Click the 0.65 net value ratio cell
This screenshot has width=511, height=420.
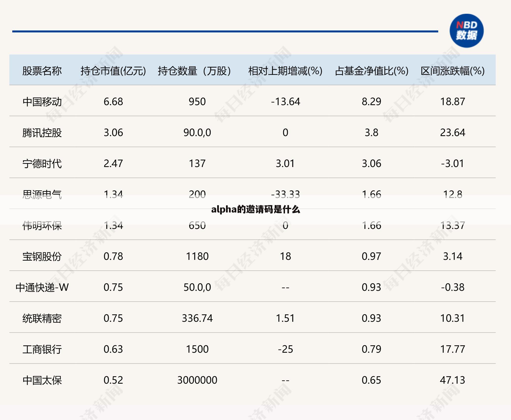click(371, 380)
